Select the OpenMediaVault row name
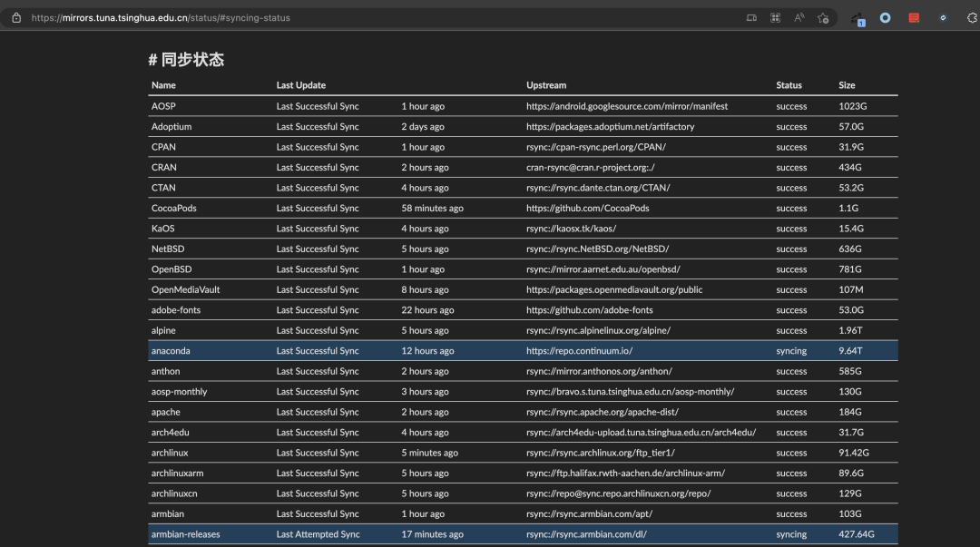Image resolution: width=980 pixels, height=547 pixels. 185,289
